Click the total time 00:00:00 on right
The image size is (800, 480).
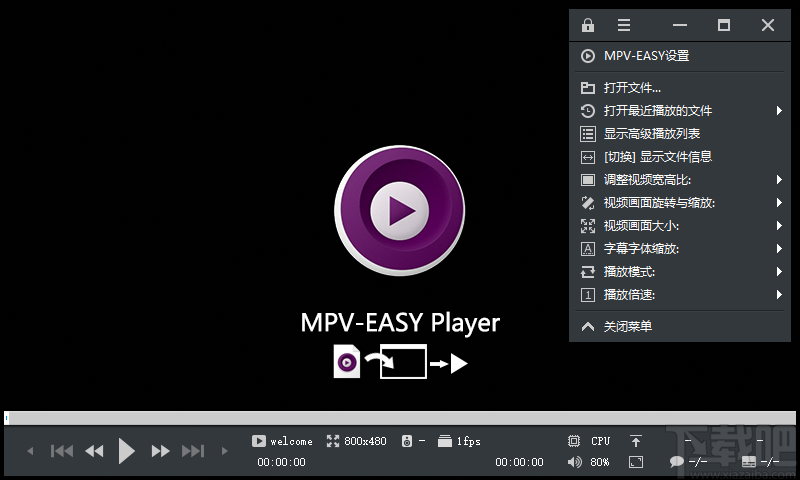point(519,462)
